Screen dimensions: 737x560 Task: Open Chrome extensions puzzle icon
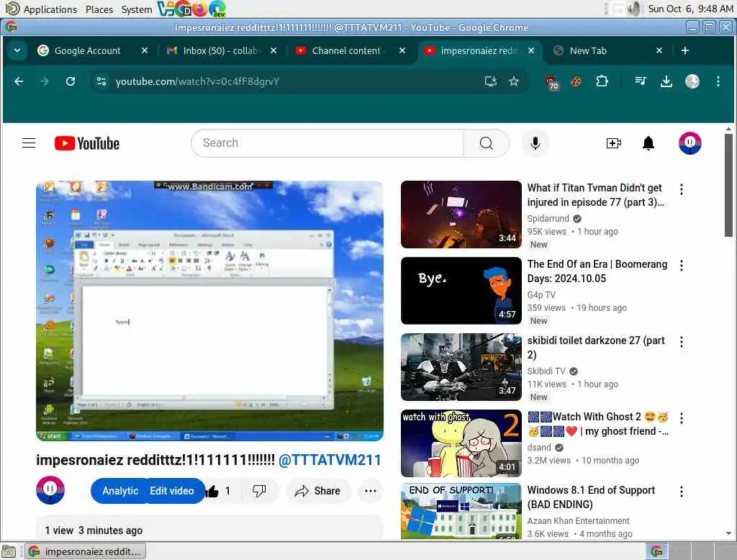(x=602, y=81)
